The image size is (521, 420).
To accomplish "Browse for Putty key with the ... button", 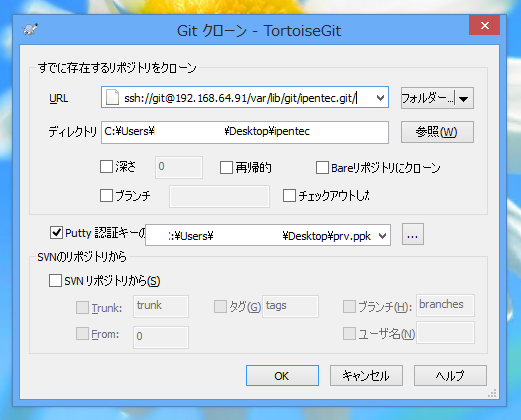I will [x=413, y=234].
